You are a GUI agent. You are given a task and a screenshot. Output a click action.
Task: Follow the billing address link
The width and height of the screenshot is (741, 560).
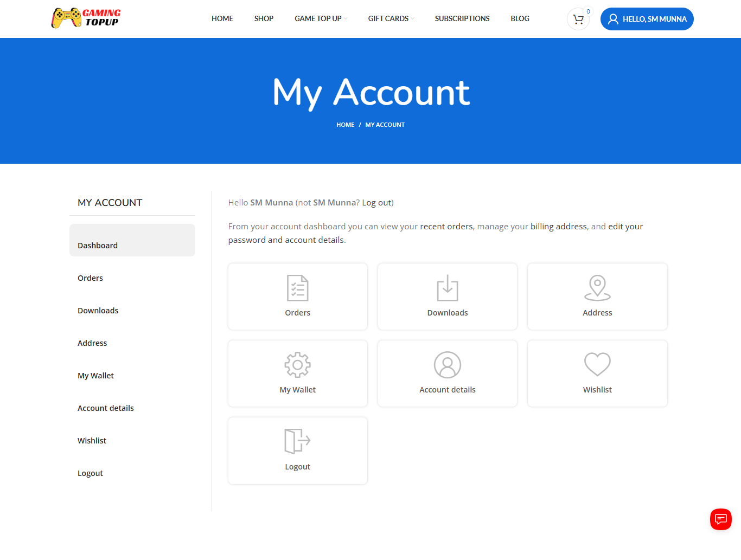[559, 227]
